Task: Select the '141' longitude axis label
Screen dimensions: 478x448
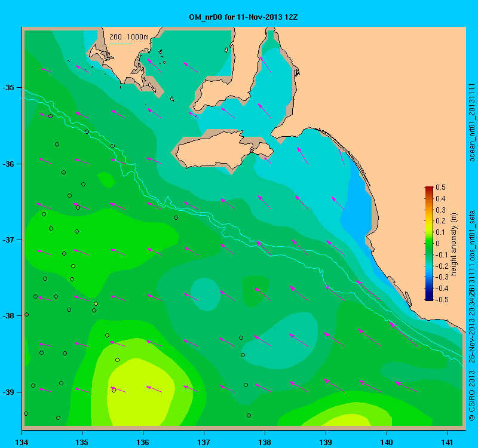Action: tap(448, 442)
